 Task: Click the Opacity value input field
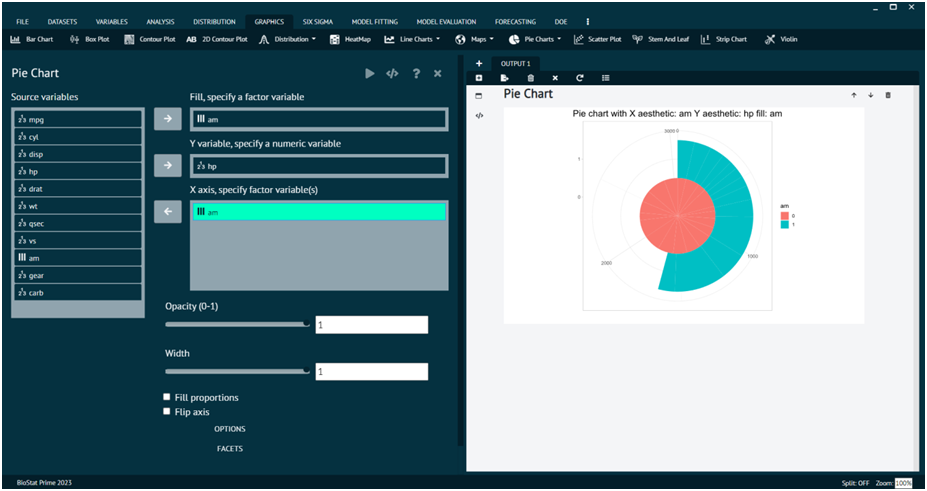pyautogui.click(x=371, y=325)
